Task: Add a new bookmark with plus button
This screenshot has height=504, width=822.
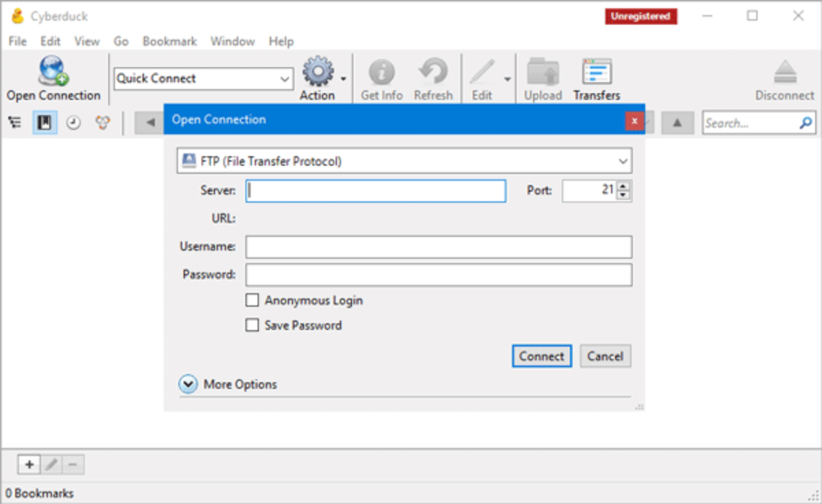Action: (x=29, y=465)
